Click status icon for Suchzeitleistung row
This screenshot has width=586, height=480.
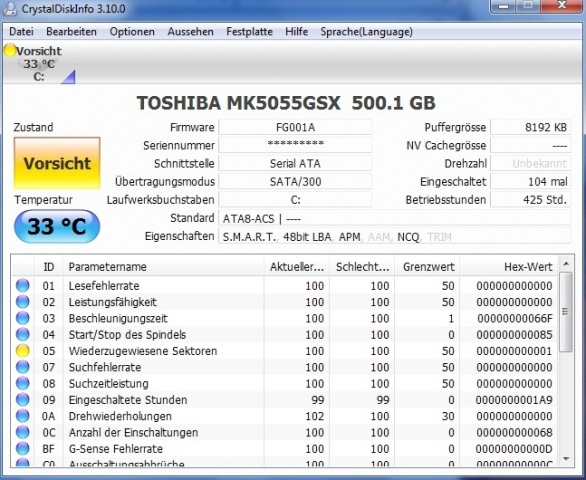[22, 383]
